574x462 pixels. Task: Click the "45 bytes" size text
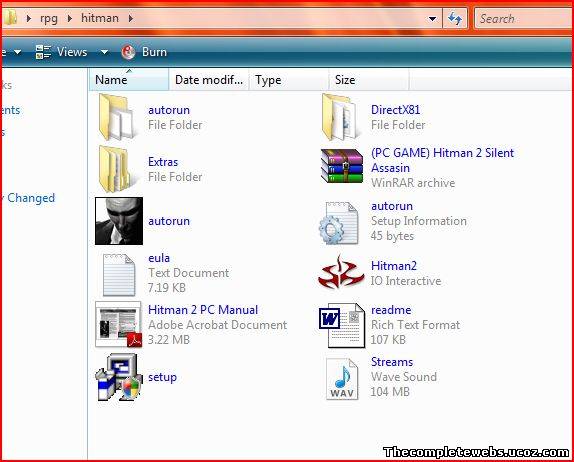(392, 236)
